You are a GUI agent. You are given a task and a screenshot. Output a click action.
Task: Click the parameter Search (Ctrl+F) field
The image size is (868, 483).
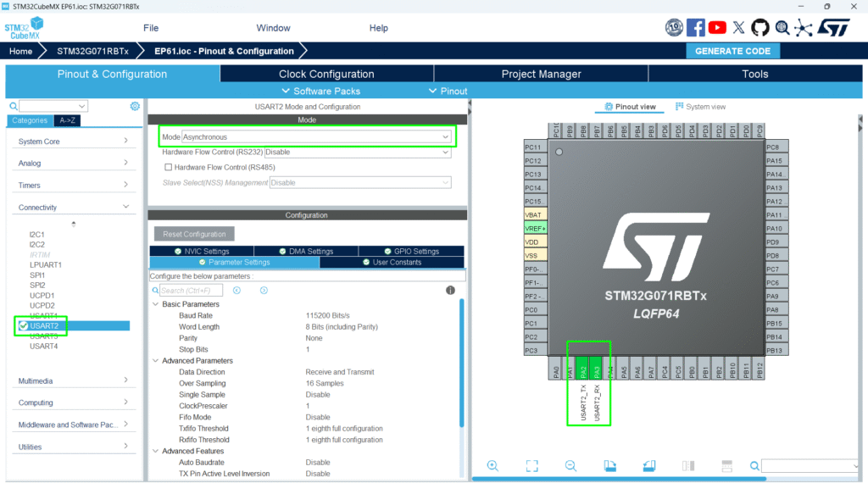coord(192,291)
